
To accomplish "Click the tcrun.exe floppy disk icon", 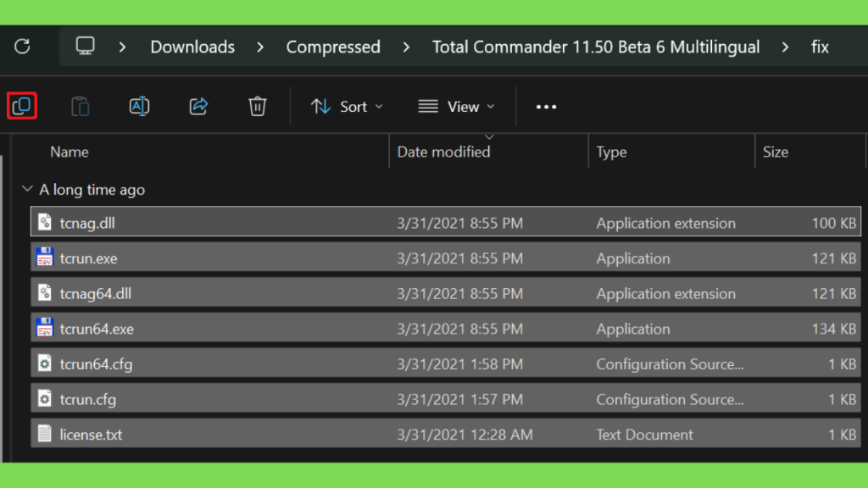I will 45,258.
